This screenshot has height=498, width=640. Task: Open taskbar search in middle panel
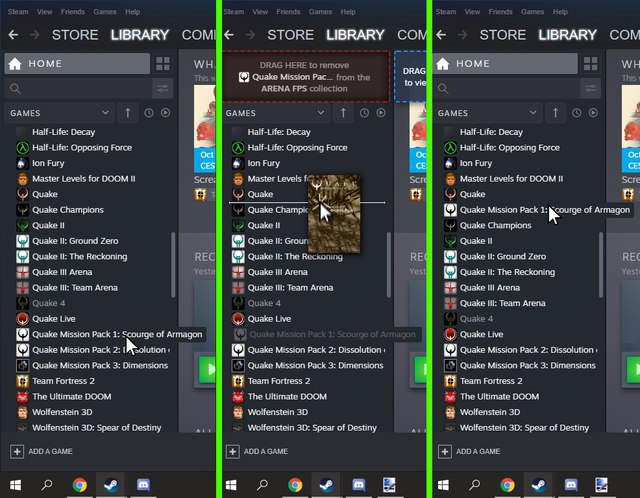click(x=262, y=485)
